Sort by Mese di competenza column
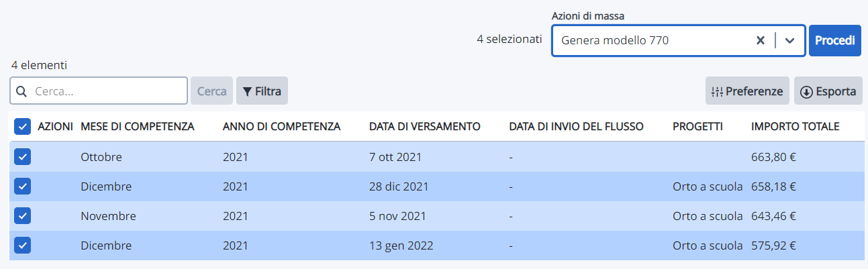The height and width of the screenshot is (269, 868). (x=138, y=126)
